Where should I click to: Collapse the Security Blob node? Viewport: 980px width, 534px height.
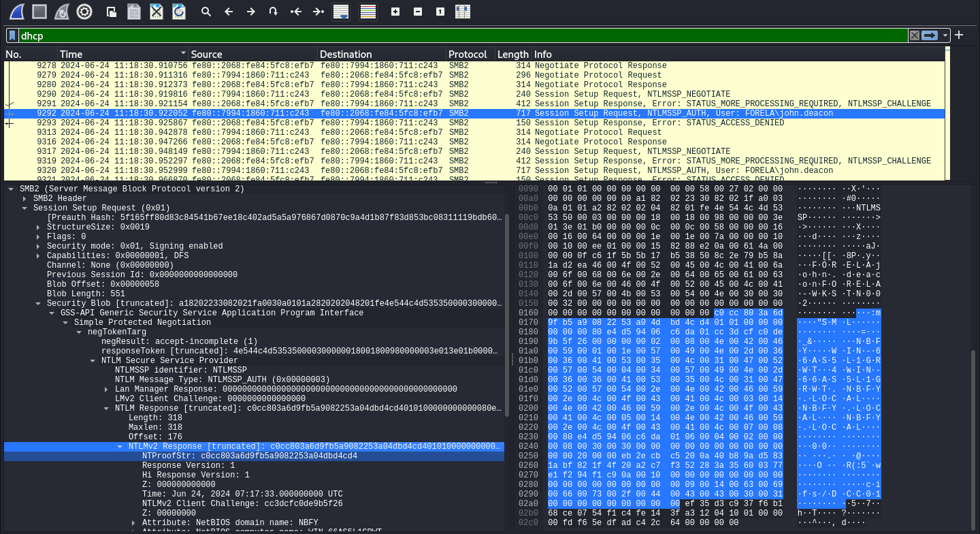39,303
